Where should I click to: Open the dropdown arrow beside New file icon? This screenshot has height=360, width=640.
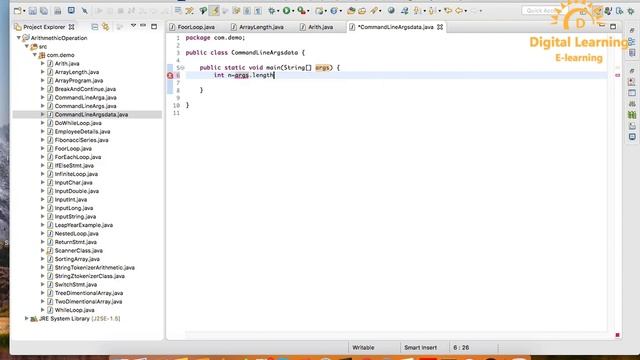(24, 11)
